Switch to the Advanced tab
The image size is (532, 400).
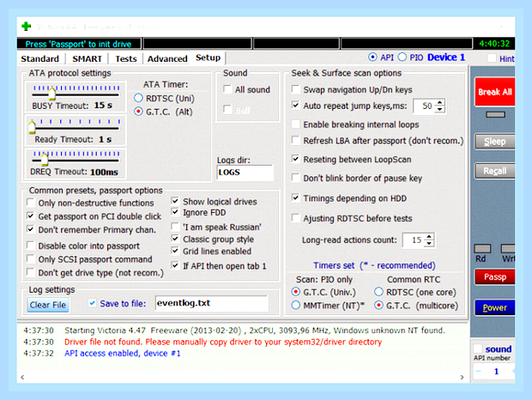(167, 58)
